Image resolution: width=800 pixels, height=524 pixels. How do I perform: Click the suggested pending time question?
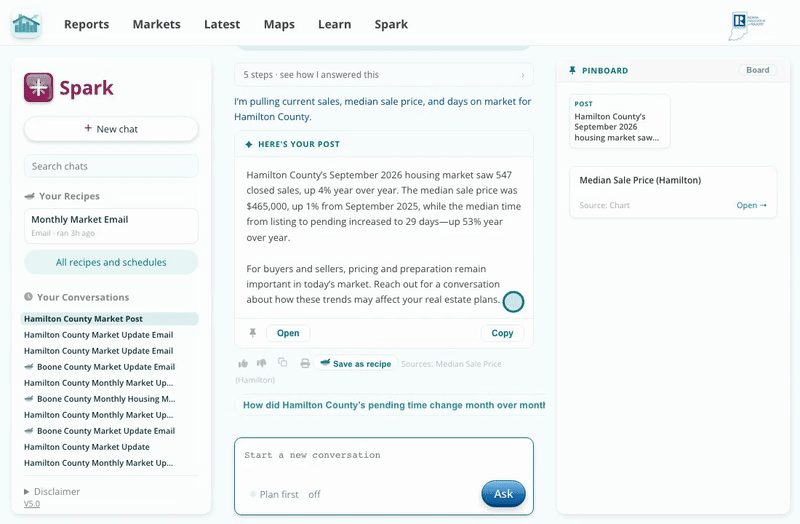pyautogui.click(x=390, y=405)
